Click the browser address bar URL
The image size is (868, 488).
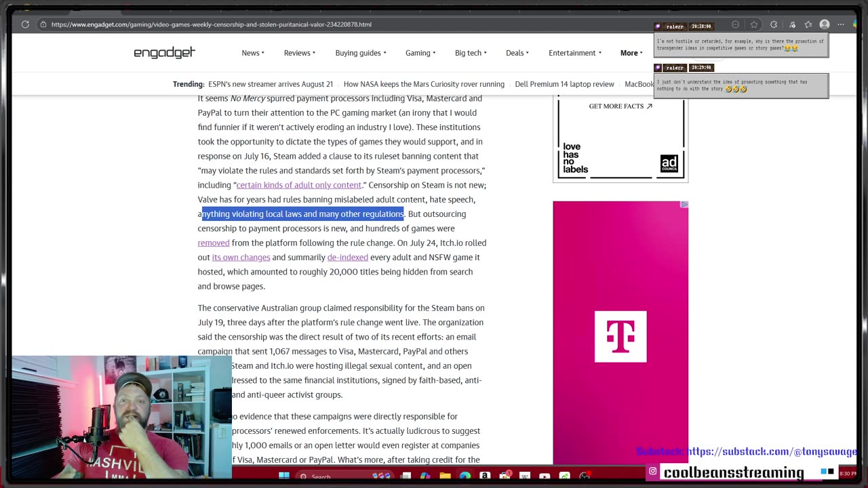(211, 24)
